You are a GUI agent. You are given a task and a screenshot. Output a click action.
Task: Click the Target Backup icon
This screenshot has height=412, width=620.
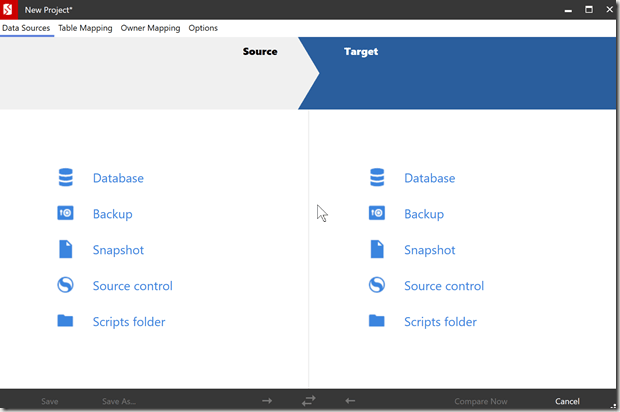pos(377,214)
